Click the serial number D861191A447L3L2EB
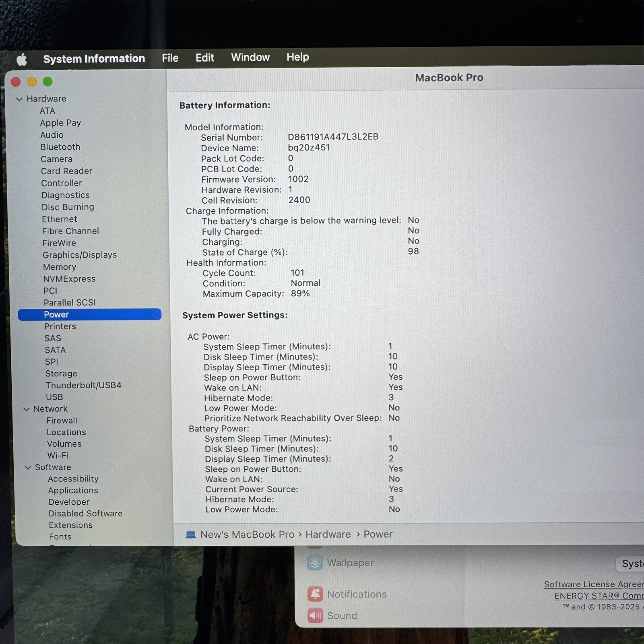644x644 pixels. [x=333, y=137]
